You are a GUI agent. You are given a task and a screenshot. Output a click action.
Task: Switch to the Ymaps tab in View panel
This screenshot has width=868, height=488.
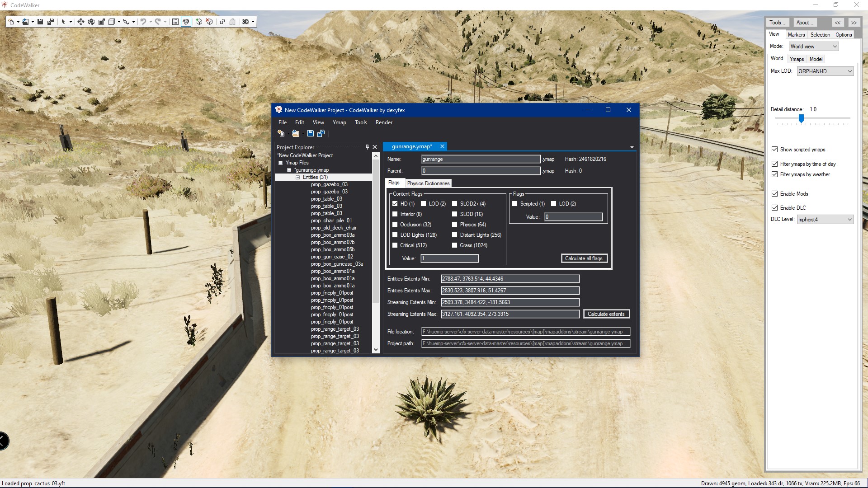pyautogui.click(x=797, y=59)
